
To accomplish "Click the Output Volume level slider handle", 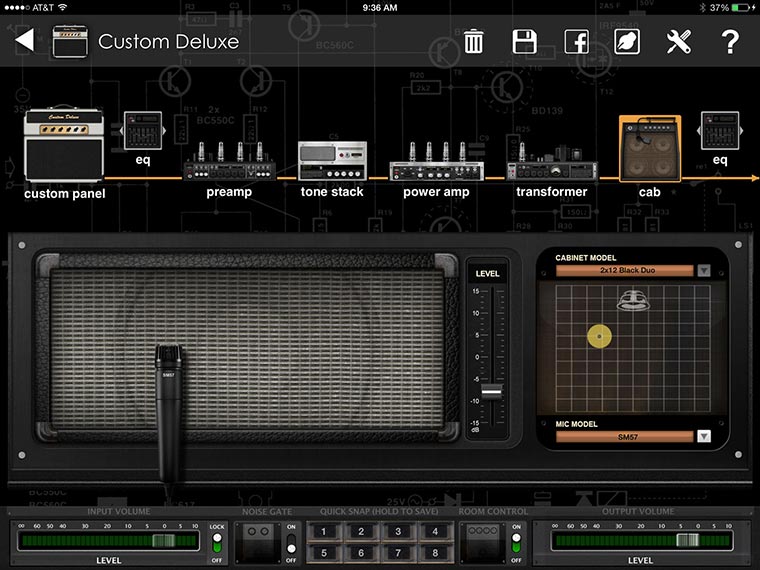I will click(687, 540).
